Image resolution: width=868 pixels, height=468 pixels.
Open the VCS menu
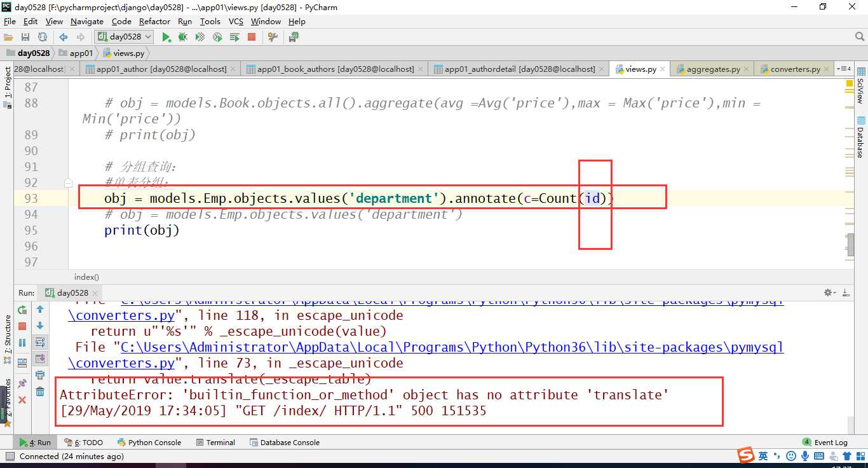[x=236, y=21]
